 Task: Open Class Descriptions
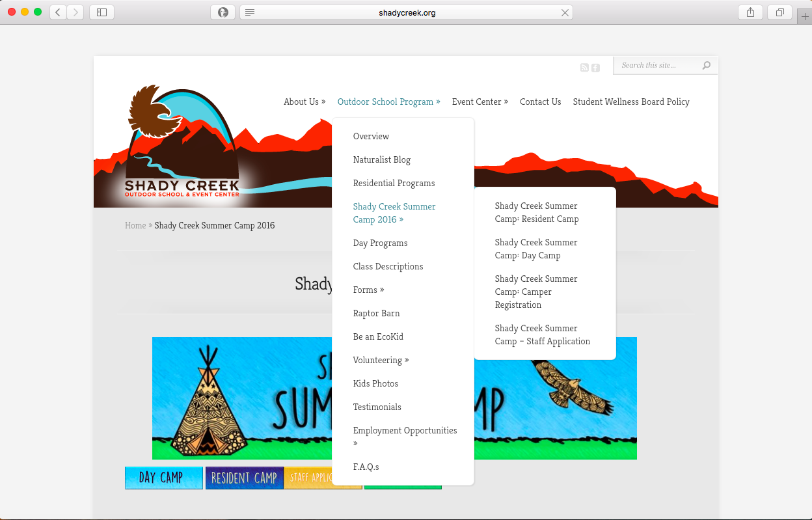(x=388, y=266)
